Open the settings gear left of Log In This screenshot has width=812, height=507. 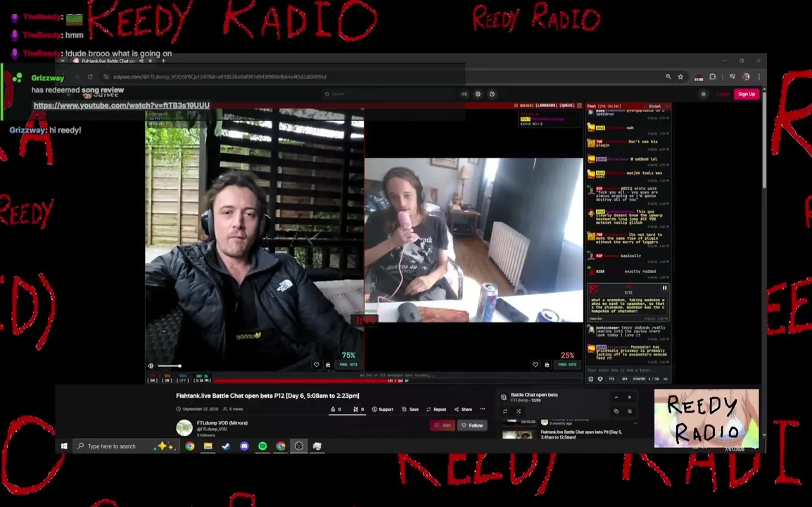point(703,94)
